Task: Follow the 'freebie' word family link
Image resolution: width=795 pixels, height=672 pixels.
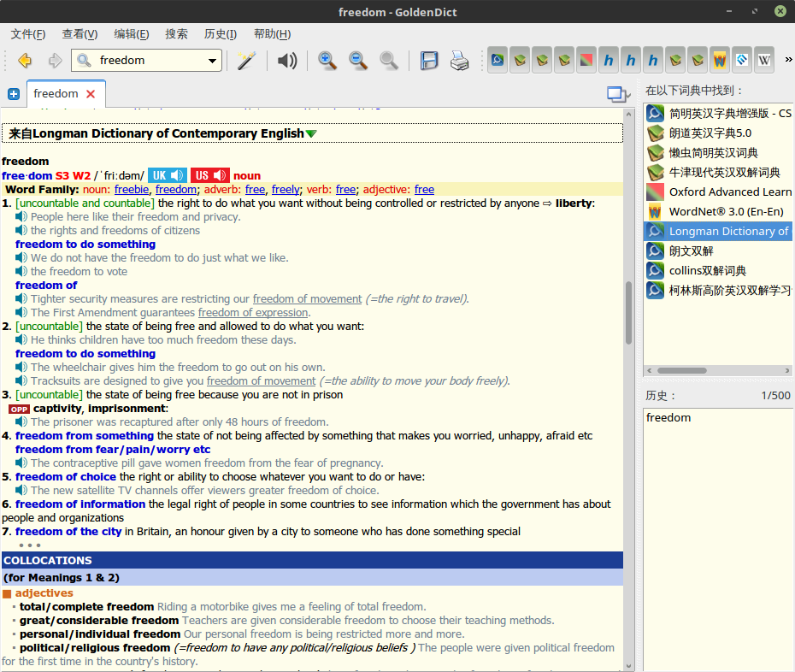Action: 132,190
